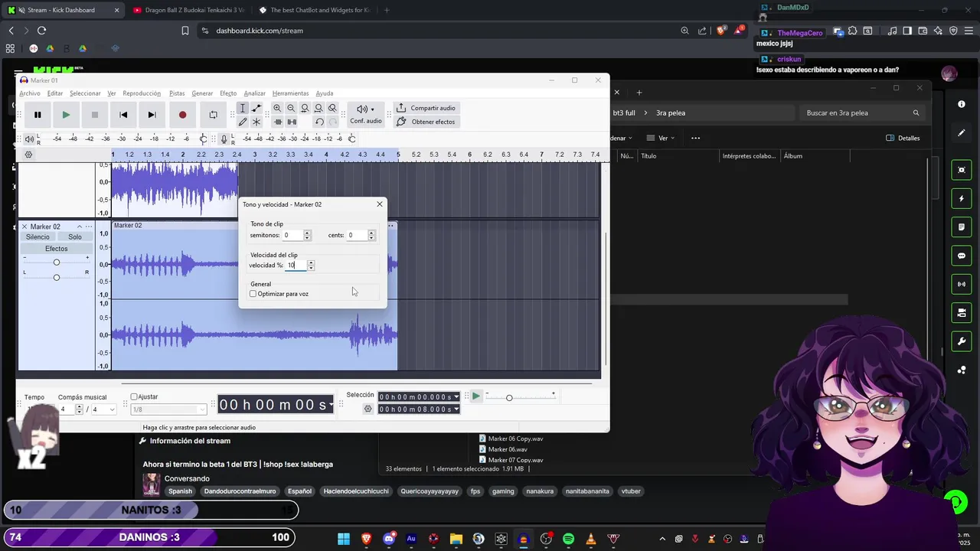Pause playback in Audacity
This screenshot has height=551, width=980.
tap(38, 115)
